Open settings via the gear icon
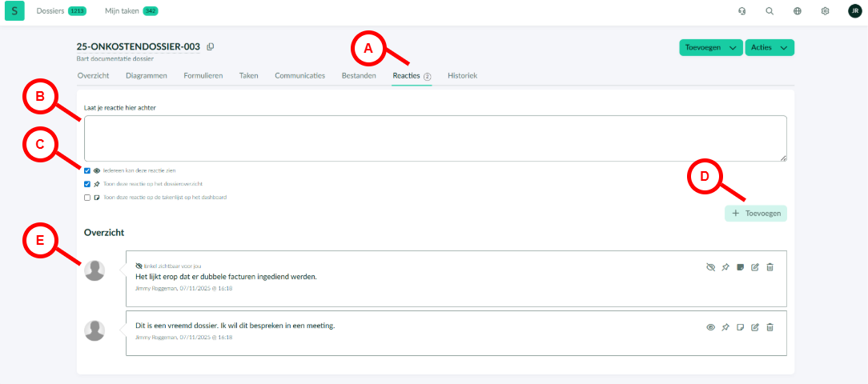 pos(825,11)
